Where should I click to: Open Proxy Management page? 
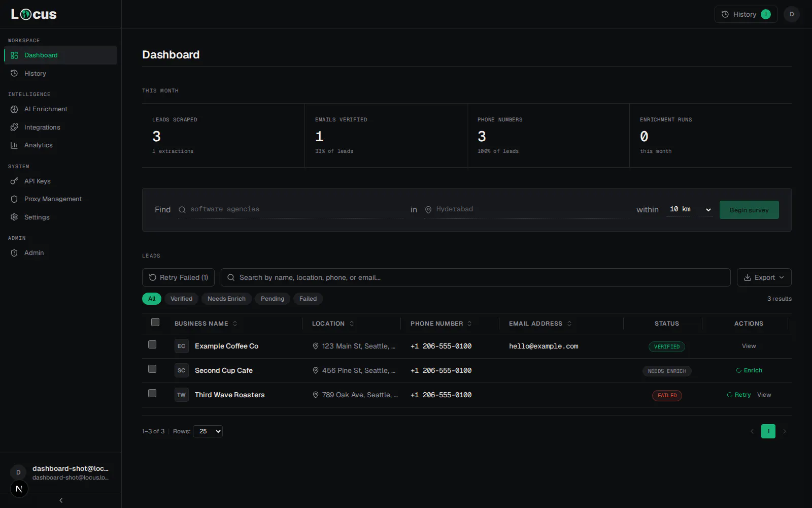[60, 199]
